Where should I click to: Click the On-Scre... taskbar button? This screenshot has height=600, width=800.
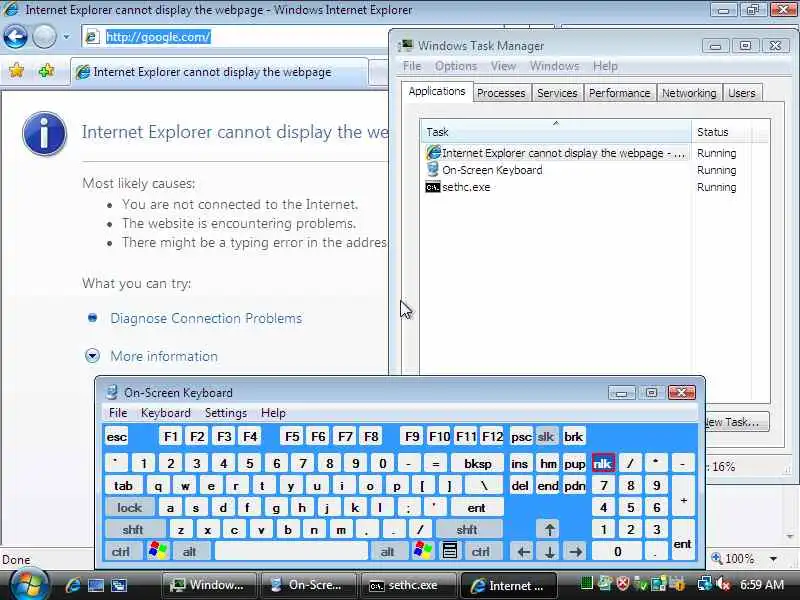(308, 585)
